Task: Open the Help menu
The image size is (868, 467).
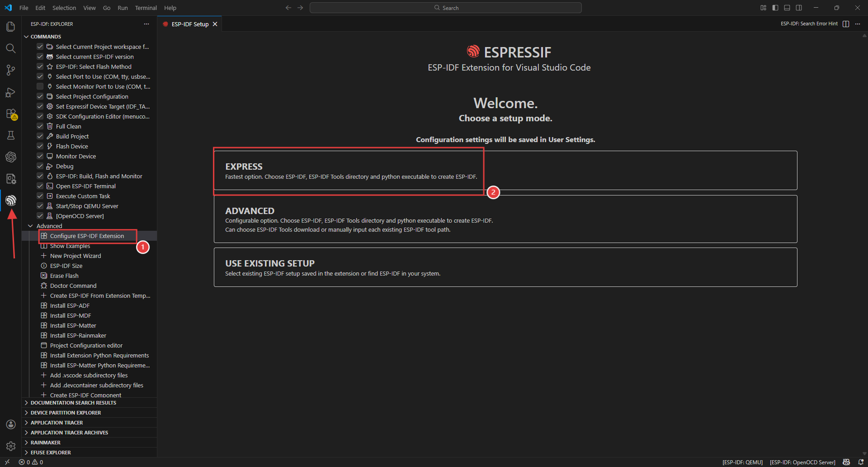Action: coord(170,8)
